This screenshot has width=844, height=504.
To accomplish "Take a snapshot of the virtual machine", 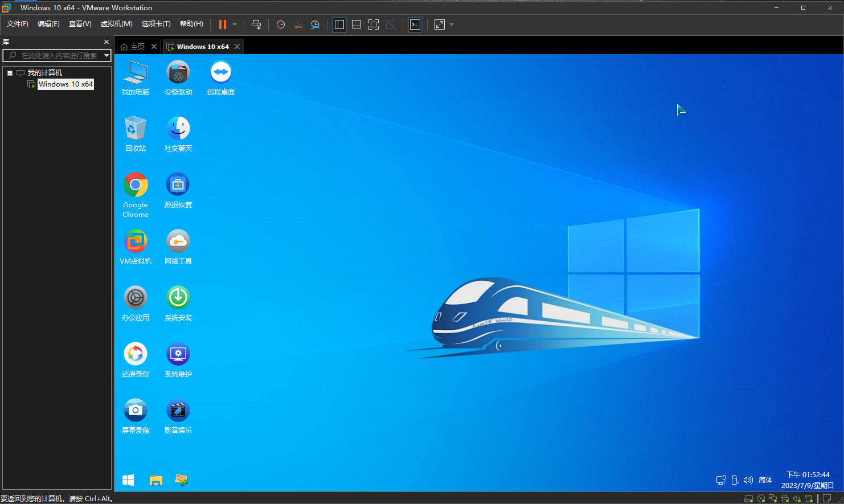I will [281, 24].
